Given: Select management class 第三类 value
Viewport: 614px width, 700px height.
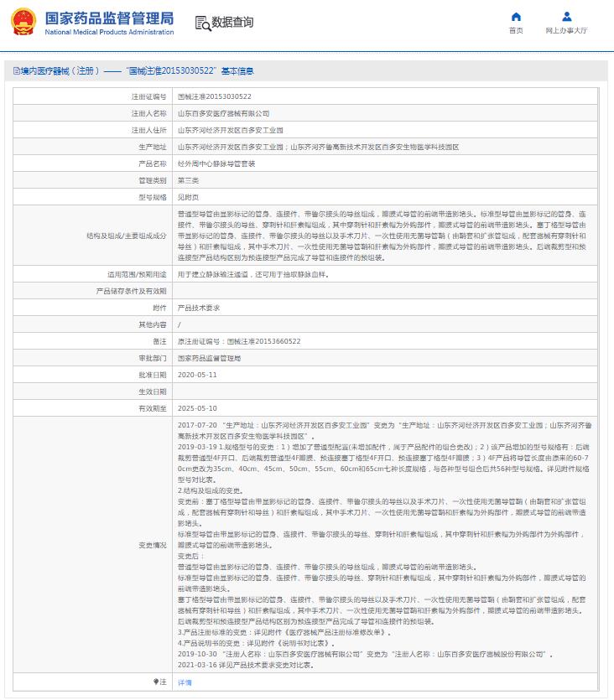Looking at the screenshot, I should click(x=188, y=180).
